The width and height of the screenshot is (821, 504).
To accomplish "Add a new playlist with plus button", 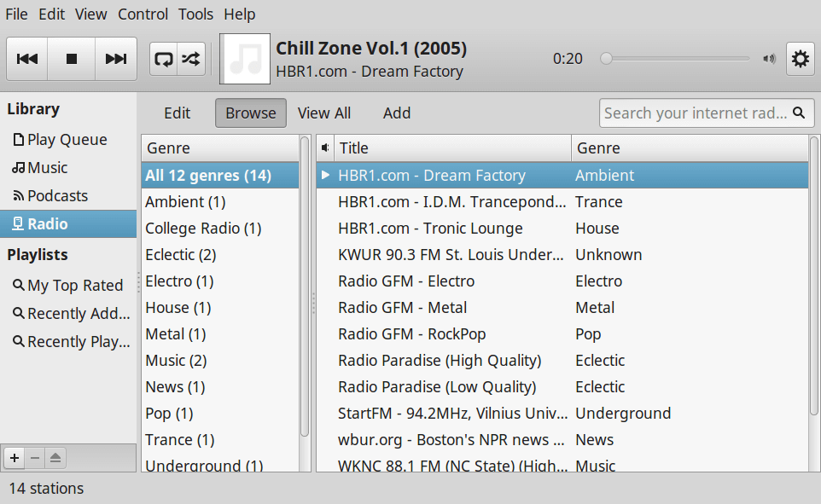I will [x=15, y=458].
